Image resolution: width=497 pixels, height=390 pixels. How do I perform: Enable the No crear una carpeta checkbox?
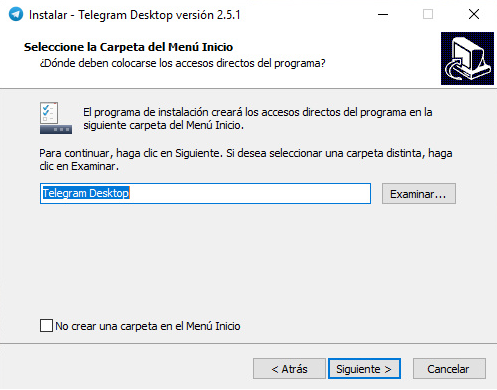coord(46,326)
